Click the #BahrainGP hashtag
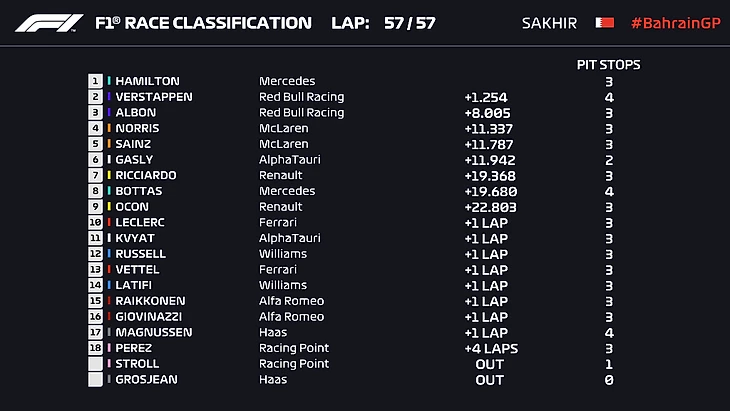The width and height of the screenshot is (730, 411). (x=675, y=22)
